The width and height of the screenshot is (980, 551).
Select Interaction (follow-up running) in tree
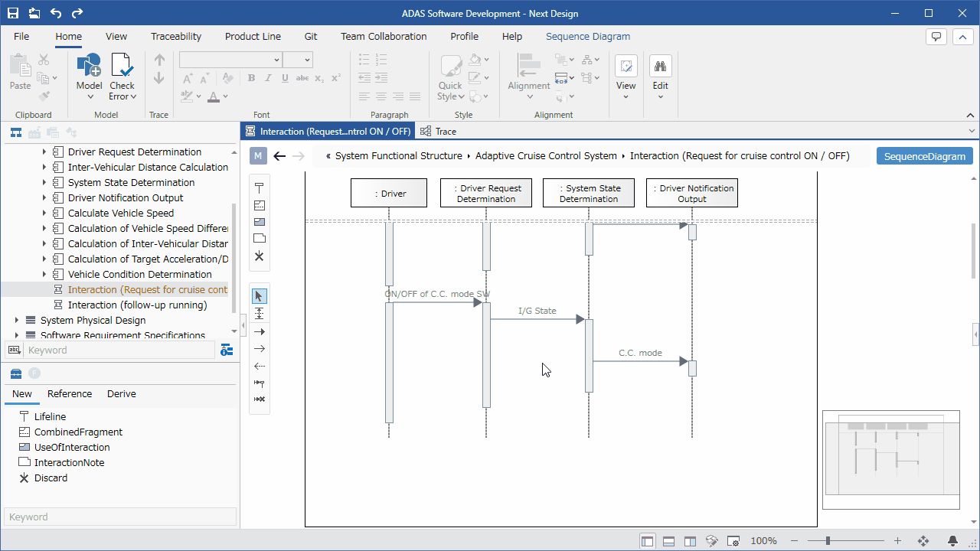(x=138, y=305)
